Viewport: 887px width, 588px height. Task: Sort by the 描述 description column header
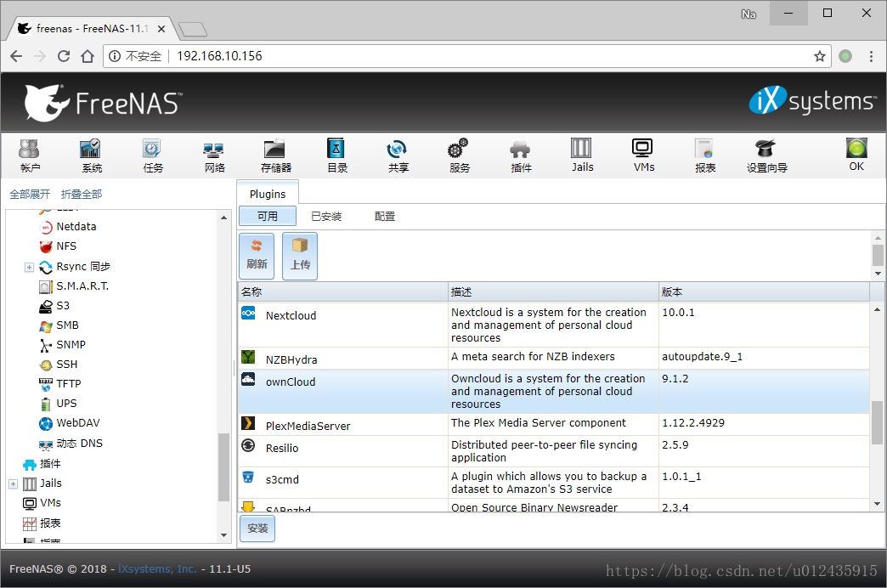(x=553, y=292)
